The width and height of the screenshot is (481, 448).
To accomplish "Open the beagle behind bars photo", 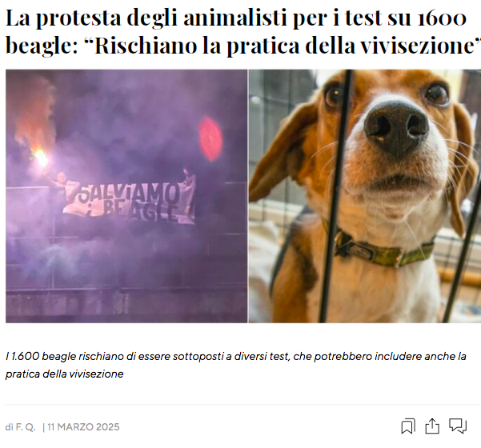I will pyautogui.click(x=365, y=196).
